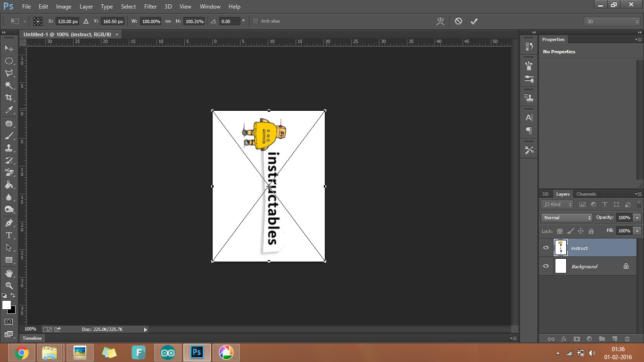644x362 pixels.
Task: Click the foreground color swatch
Action: [6, 305]
